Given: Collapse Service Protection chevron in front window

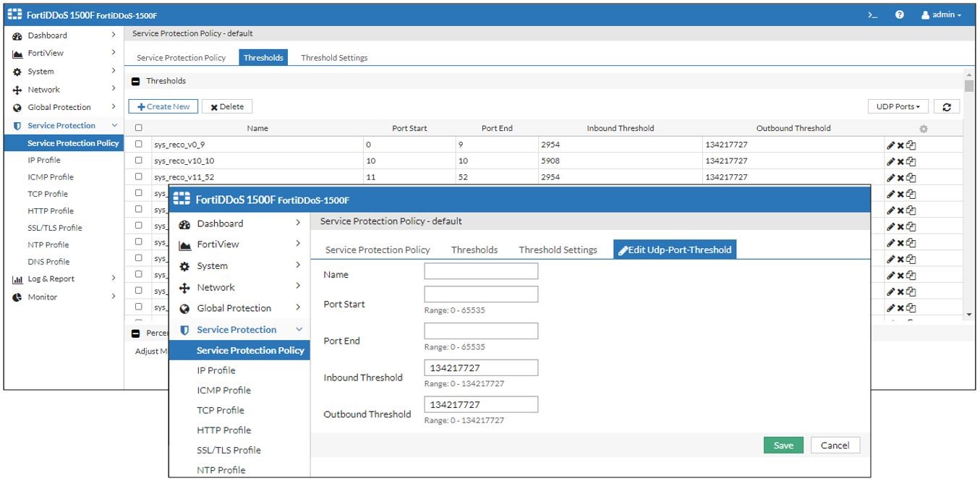Looking at the screenshot, I should click(299, 330).
